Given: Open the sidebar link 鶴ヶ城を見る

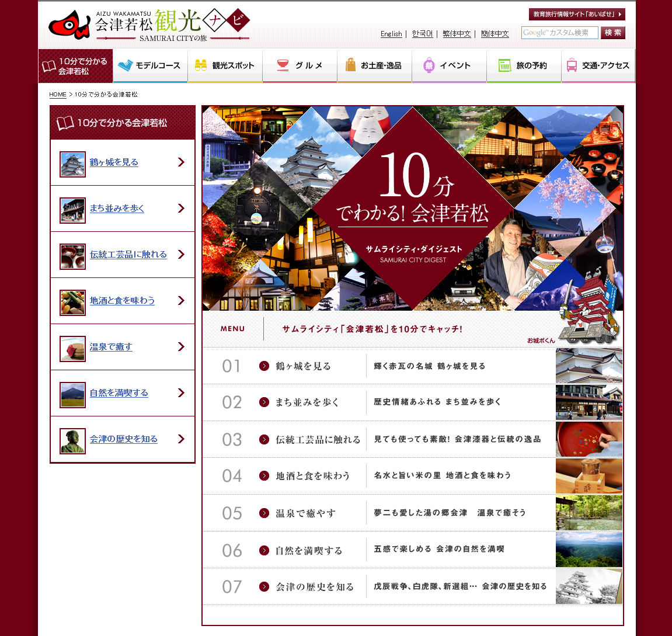Looking at the screenshot, I should [114, 162].
